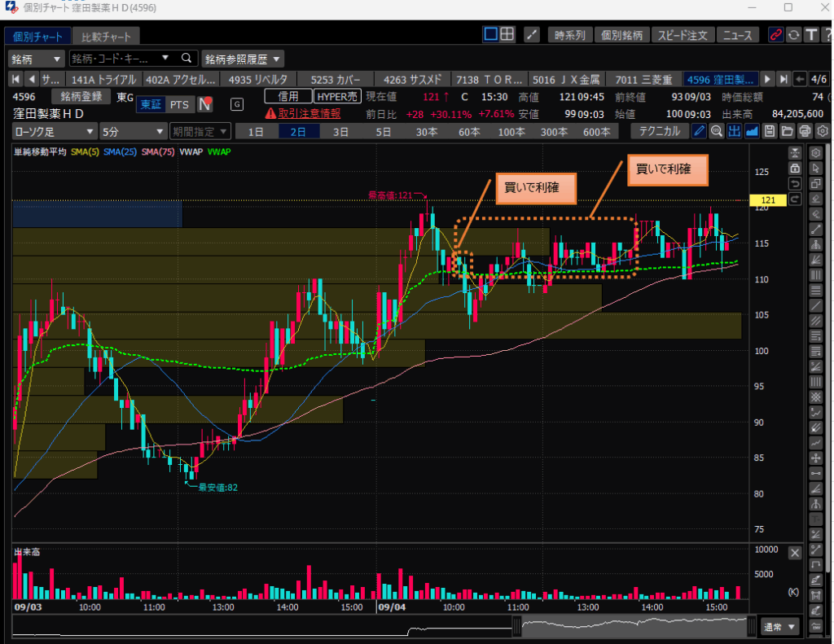Screen dimensions: 834x644
Task: Switch to the 比較チャート tab
Action: click(x=106, y=36)
